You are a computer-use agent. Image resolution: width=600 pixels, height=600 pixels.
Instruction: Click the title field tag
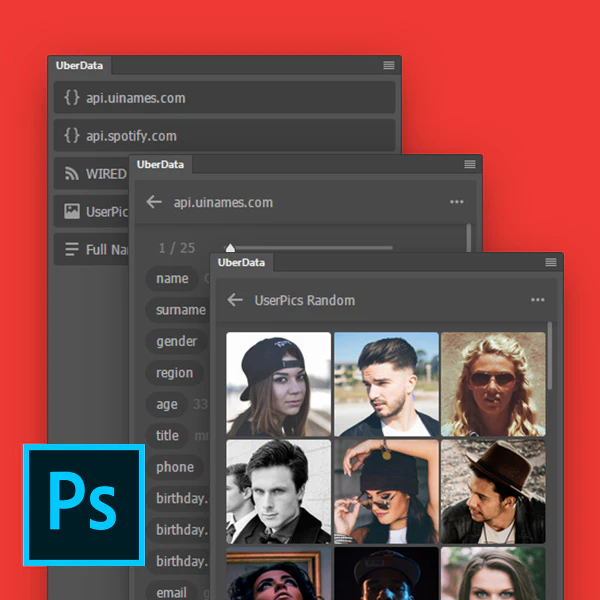[x=167, y=435]
